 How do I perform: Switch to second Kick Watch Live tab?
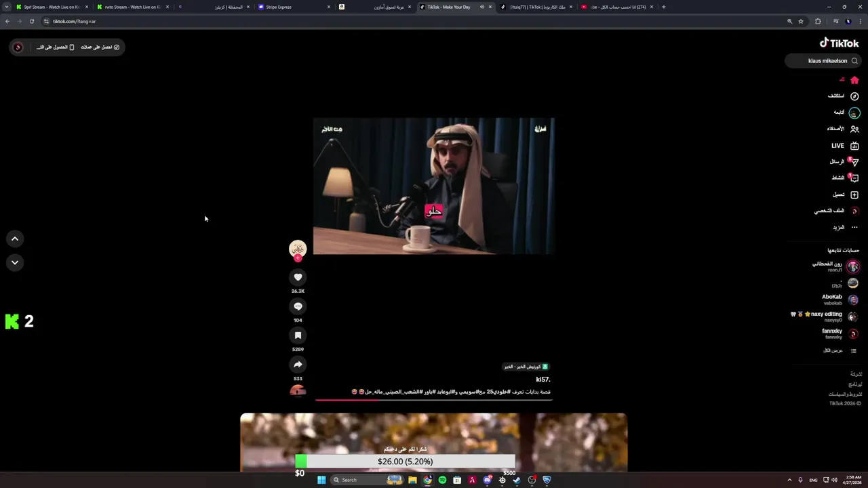click(x=132, y=7)
